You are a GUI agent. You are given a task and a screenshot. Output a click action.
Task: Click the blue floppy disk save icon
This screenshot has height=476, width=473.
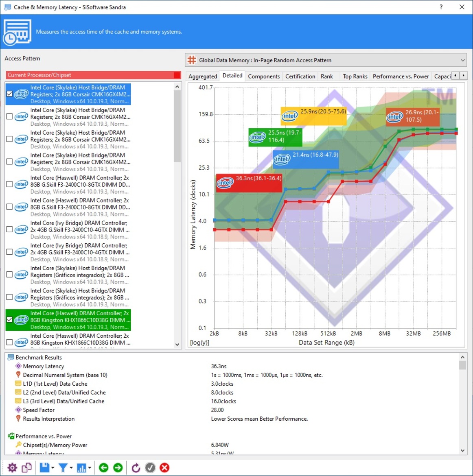45,467
